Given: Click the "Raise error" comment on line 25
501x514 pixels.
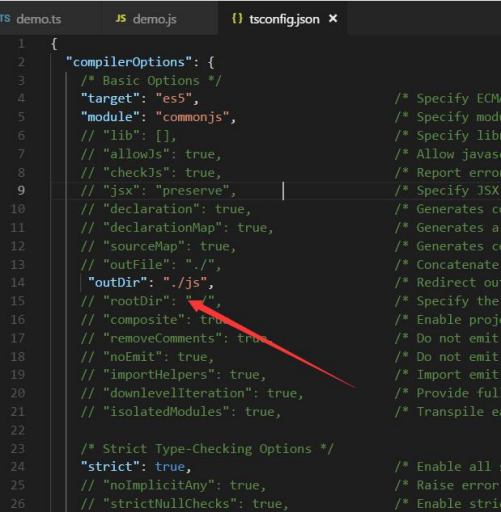Looking at the screenshot, I should click(447, 485).
